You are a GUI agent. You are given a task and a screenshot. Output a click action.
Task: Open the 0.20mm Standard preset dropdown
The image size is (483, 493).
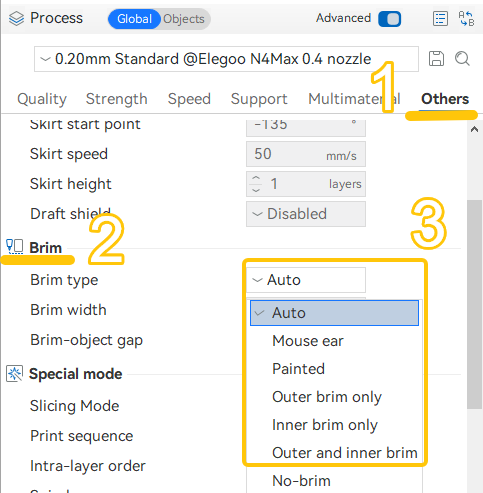click(x=226, y=59)
